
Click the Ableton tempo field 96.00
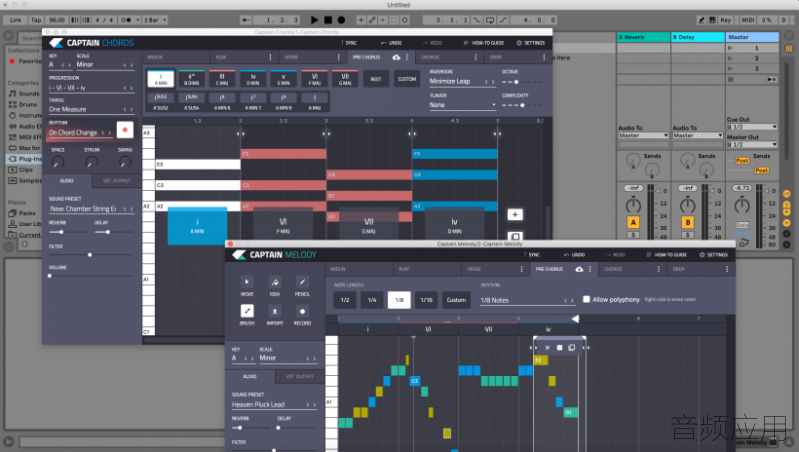(57, 20)
